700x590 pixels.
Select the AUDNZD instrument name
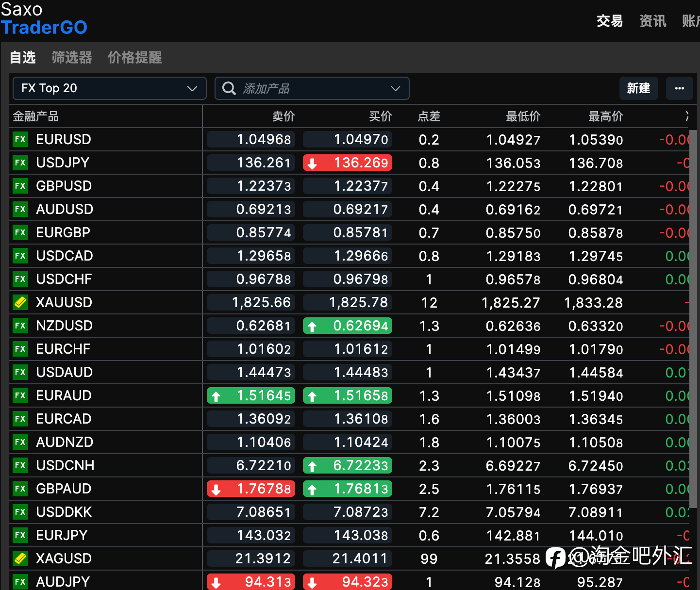[x=65, y=442]
